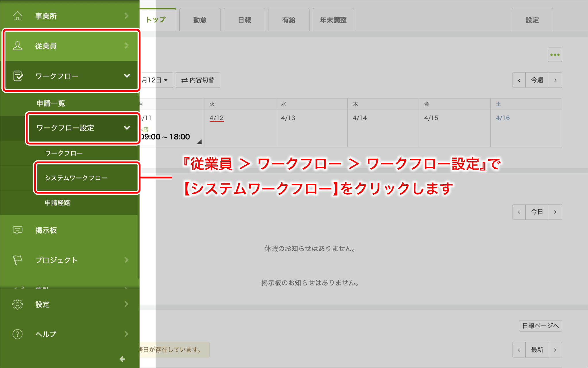Go to next week arrow beside 今週
This screenshot has width=588, height=368.
coord(555,80)
